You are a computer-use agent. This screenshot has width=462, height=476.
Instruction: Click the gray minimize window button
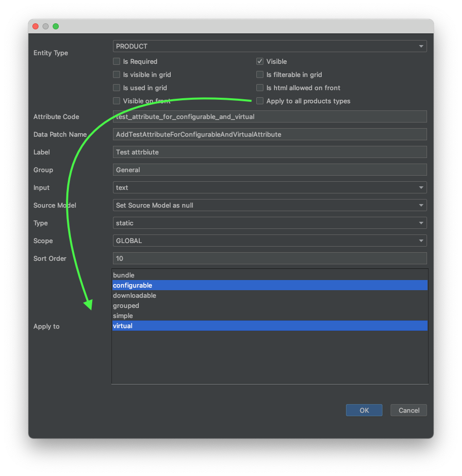46,26
